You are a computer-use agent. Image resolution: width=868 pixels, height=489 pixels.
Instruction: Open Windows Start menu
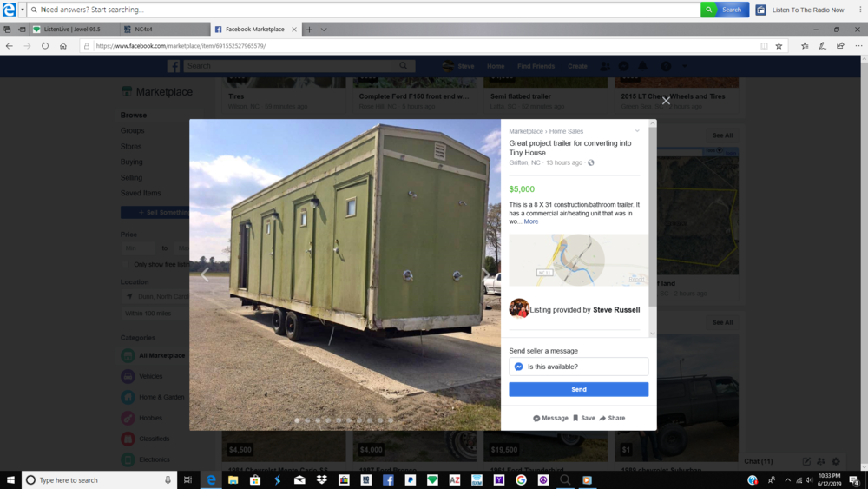[10, 480]
